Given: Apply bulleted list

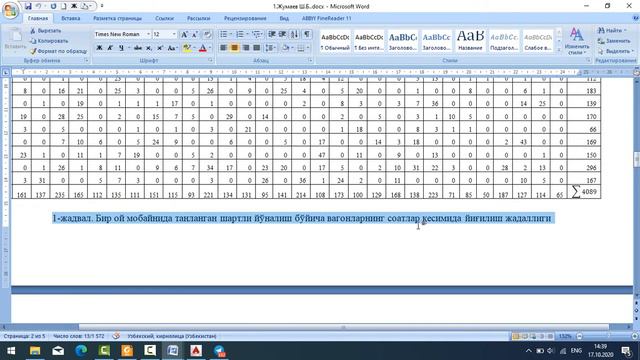Looking at the screenshot, I should (224, 34).
